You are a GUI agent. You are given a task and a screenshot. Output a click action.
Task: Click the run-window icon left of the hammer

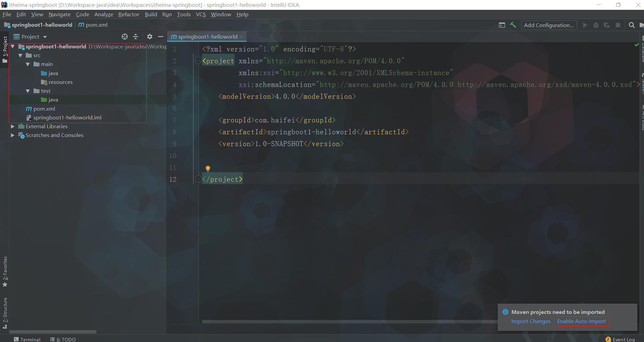502,25
